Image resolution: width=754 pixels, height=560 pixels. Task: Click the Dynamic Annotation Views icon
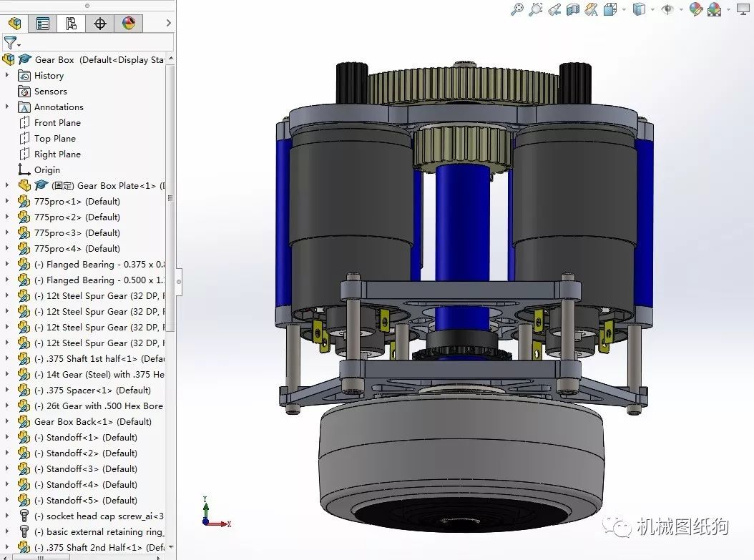[x=592, y=9]
